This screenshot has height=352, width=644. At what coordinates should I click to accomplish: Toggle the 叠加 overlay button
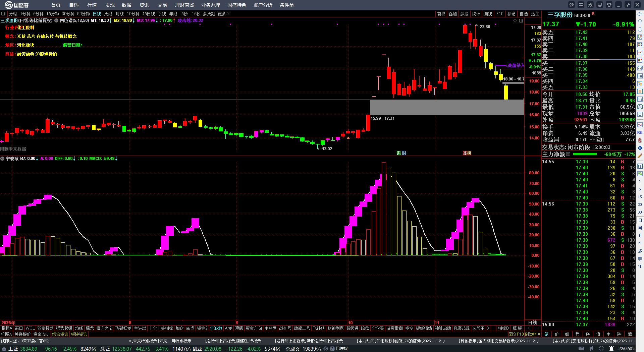453,14
